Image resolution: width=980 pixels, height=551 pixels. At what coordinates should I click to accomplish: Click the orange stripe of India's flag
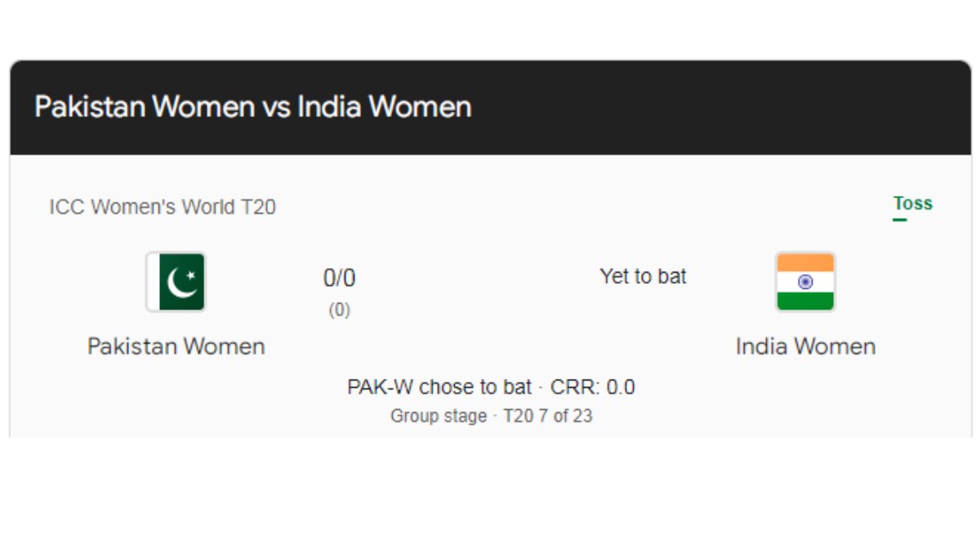[x=805, y=263]
